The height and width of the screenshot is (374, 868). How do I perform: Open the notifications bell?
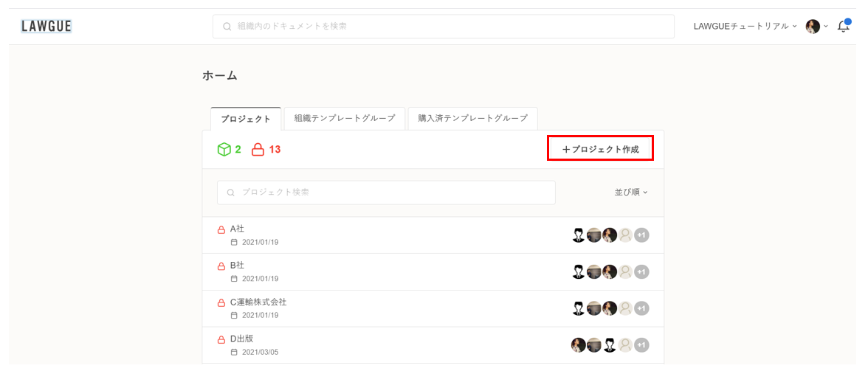click(x=843, y=27)
